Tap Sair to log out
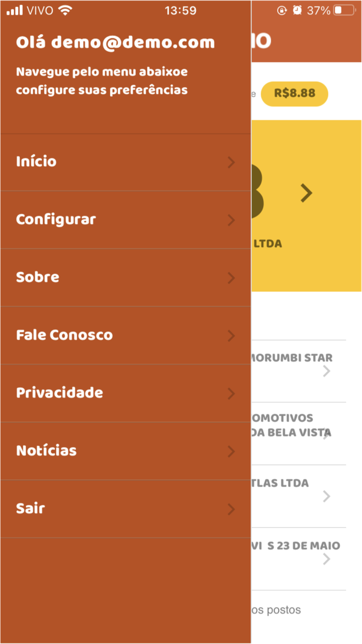 click(x=30, y=508)
